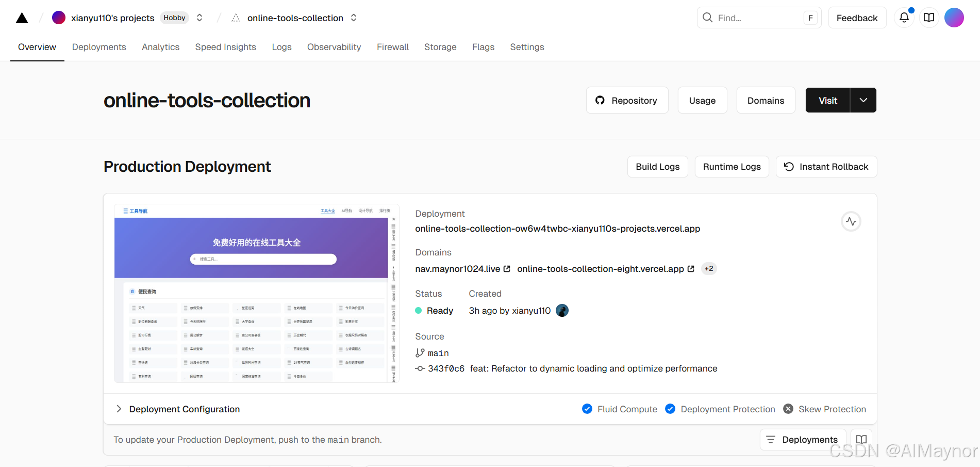980x467 pixels.
Task: Open the team switcher chevrons
Action: [200, 18]
